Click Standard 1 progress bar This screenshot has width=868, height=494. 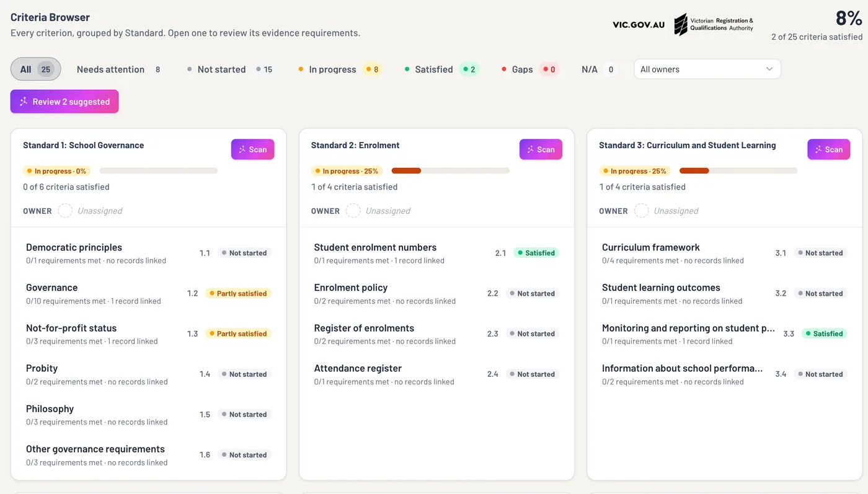[158, 171]
